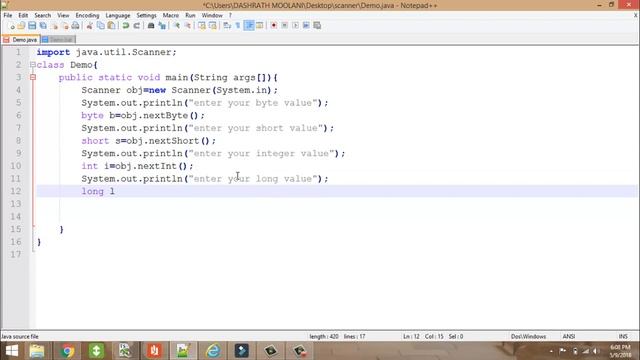Click on 'nextShort' in line 8
Screen dimensions: 640x360
tap(174, 141)
